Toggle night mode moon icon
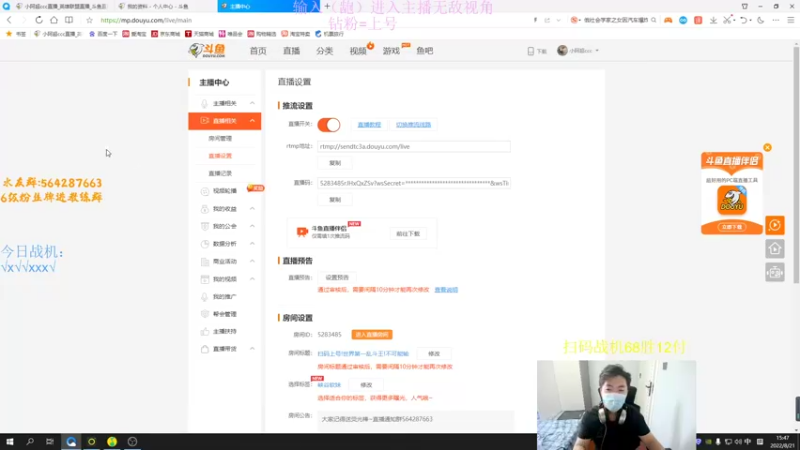Screen dimensions: 800x450 coord(761,20)
